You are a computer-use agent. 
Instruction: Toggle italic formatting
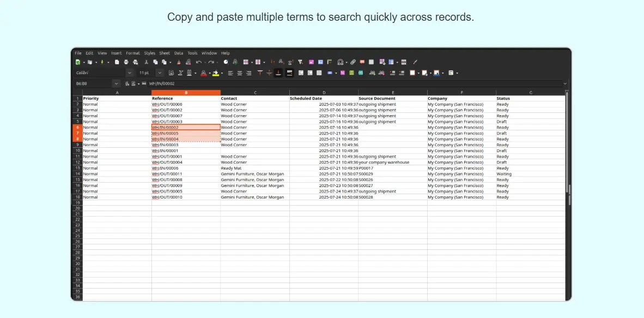(x=180, y=73)
